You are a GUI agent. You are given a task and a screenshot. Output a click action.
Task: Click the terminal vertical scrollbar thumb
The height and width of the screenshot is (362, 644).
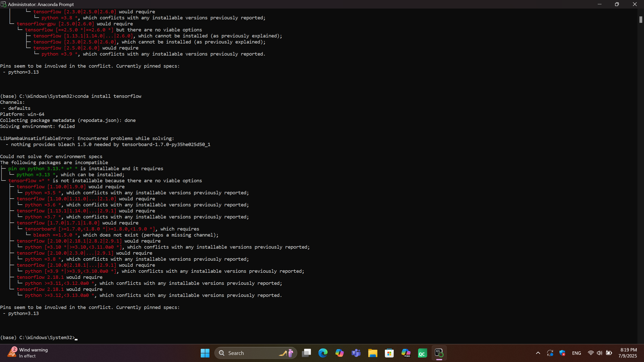click(641, 20)
